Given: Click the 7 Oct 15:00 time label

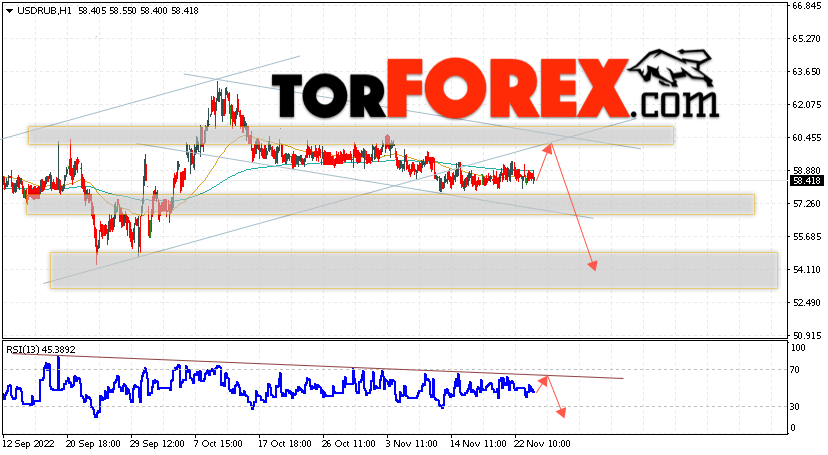Looking at the screenshot, I should click(x=219, y=444).
